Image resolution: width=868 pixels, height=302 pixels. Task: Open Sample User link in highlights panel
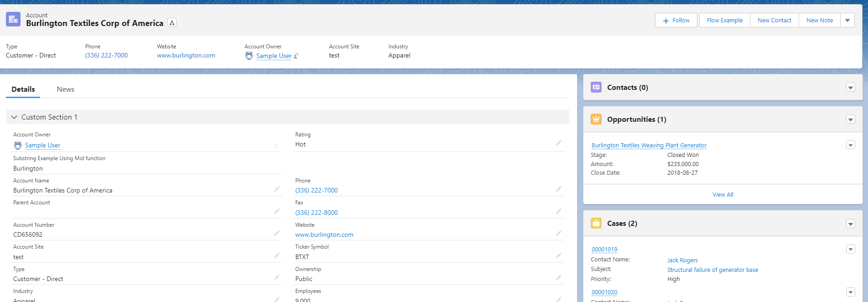pos(274,56)
